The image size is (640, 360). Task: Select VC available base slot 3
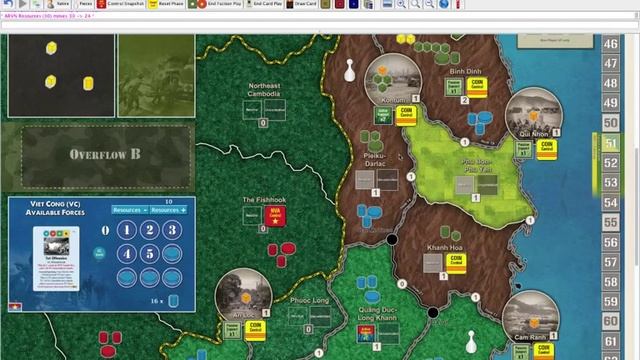tap(172, 230)
